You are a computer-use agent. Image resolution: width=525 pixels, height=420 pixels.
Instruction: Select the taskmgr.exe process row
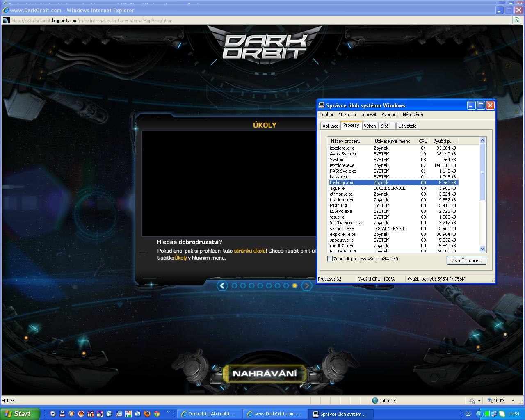click(393, 183)
